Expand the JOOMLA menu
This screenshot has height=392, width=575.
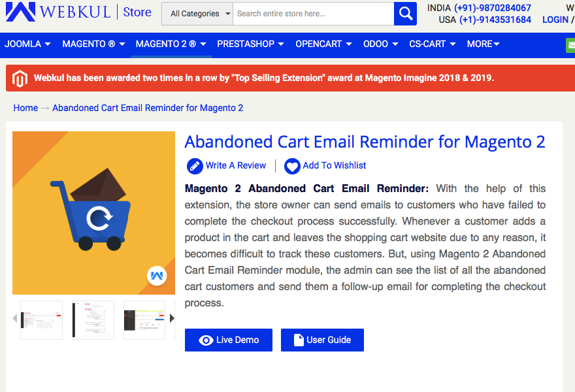click(x=27, y=44)
